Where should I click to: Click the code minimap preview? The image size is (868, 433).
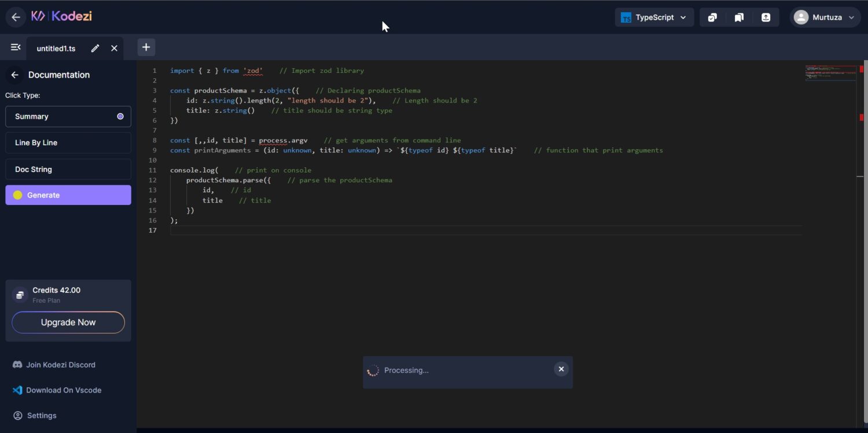tap(831, 73)
